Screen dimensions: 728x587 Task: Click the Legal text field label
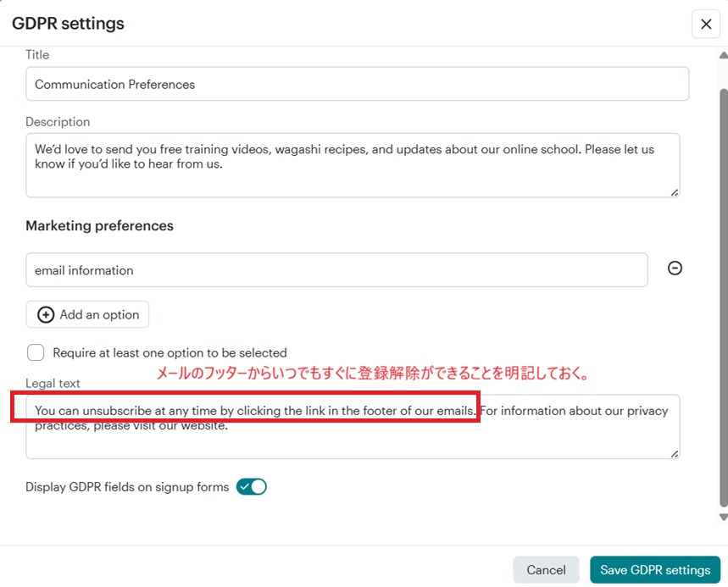coord(53,384)
